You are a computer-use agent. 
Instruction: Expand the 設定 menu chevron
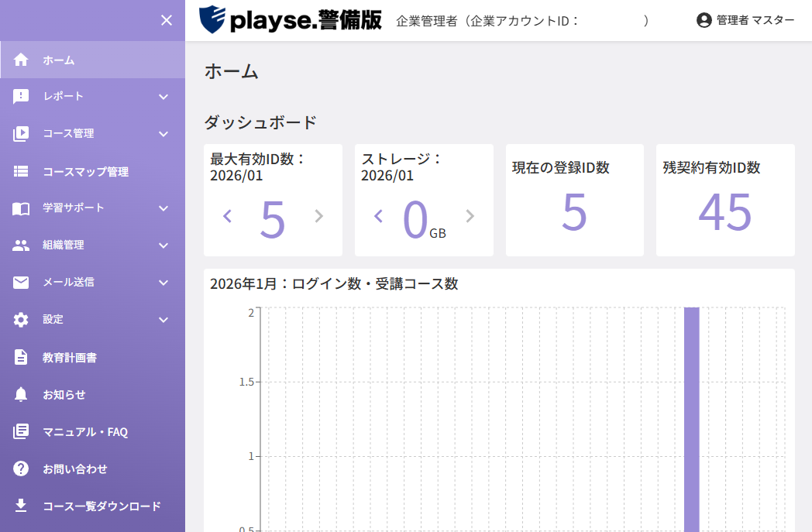coord(163,320)
